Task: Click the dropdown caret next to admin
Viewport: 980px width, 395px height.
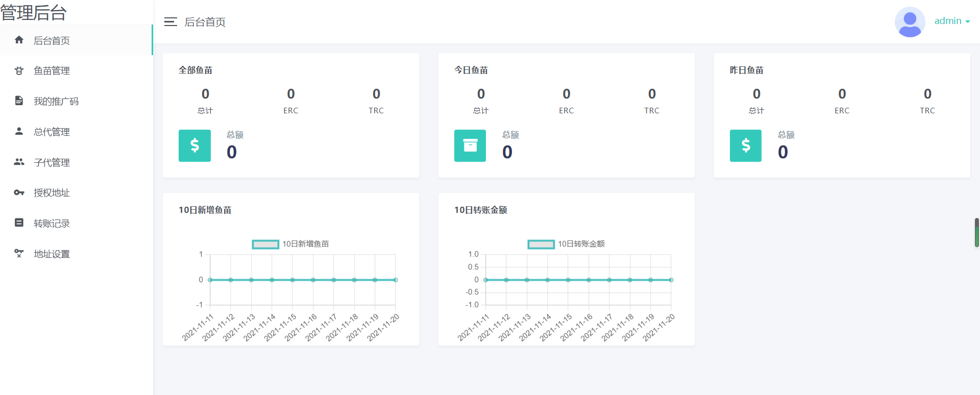Action: 967,22
